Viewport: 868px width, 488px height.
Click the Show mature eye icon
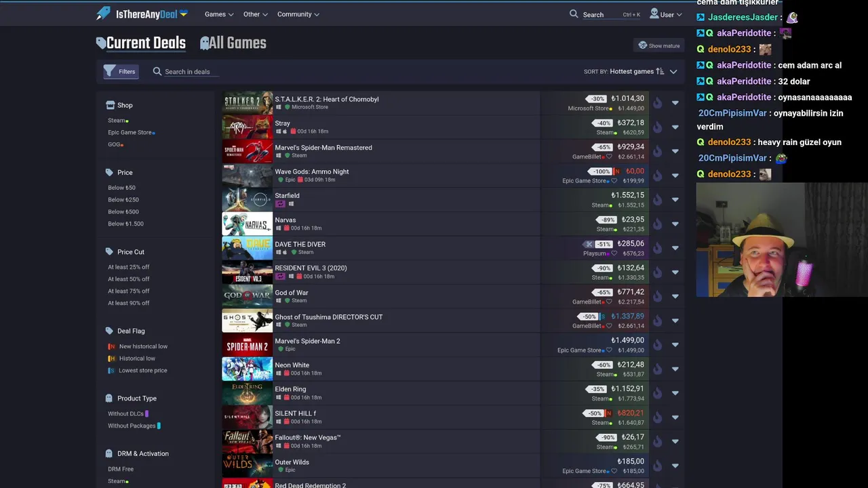642,45
